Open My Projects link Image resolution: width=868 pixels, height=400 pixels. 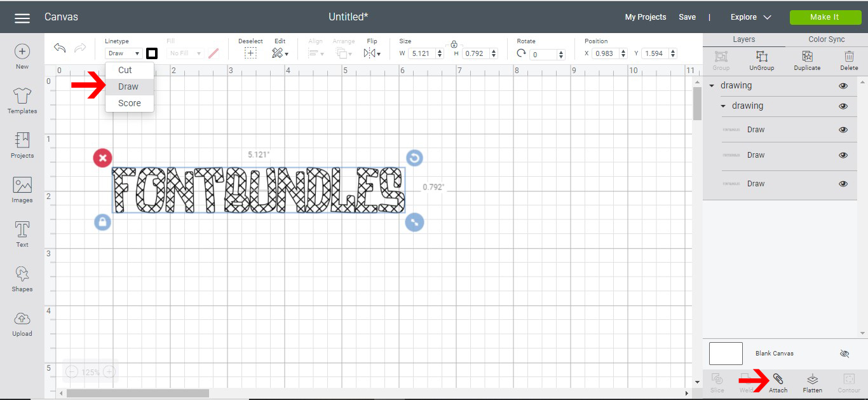646,17
